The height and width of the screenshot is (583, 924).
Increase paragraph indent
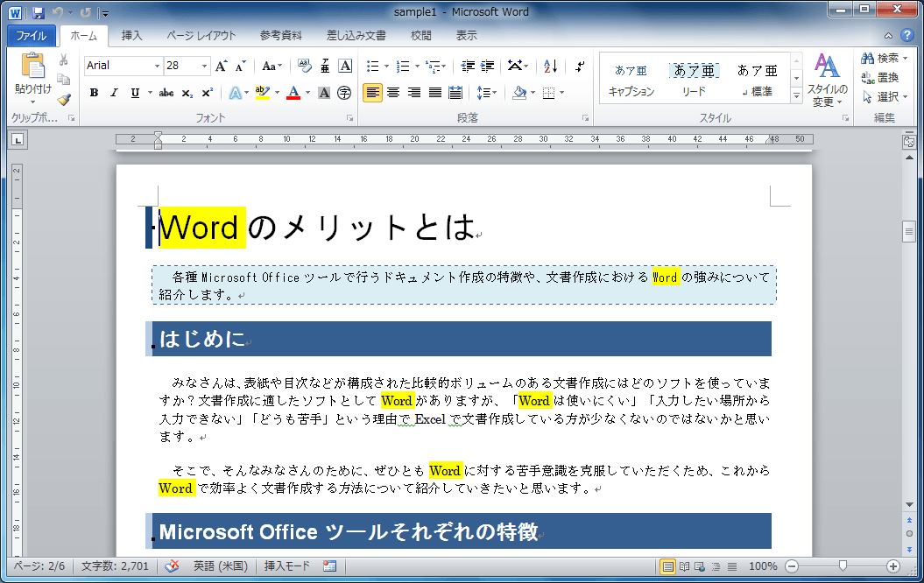click(487, 66)
